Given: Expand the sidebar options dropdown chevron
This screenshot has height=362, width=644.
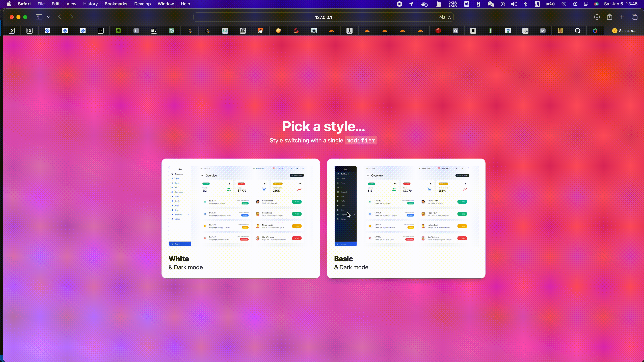Looking at the screenshot, I should pyautogui.click(x=48, y=17).
